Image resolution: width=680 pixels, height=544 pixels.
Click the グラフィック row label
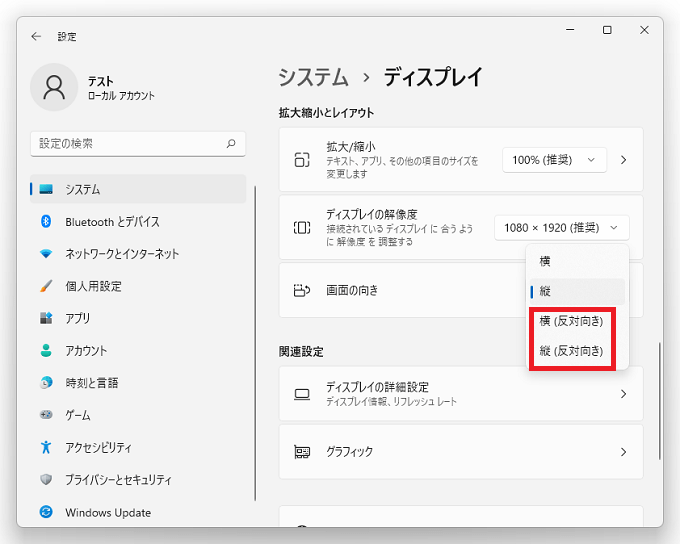tap(350, 452)
